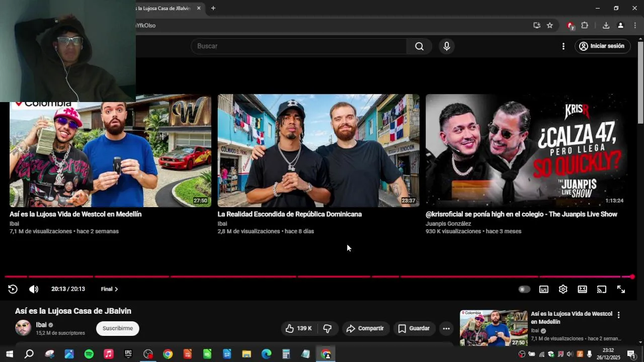The height and width of the screenshot is (362, 644).
Task: Open Calculator from taskbar
Action: 286,354
